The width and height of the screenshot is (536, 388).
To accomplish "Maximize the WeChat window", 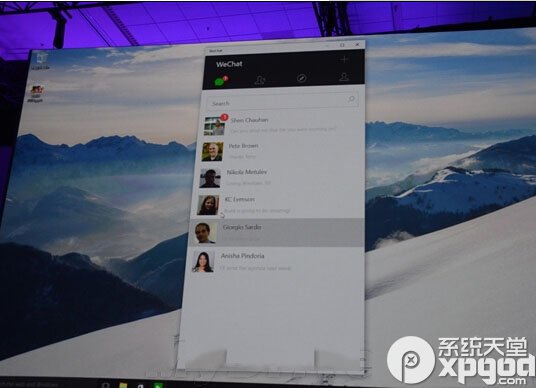I will coord(342,45).
